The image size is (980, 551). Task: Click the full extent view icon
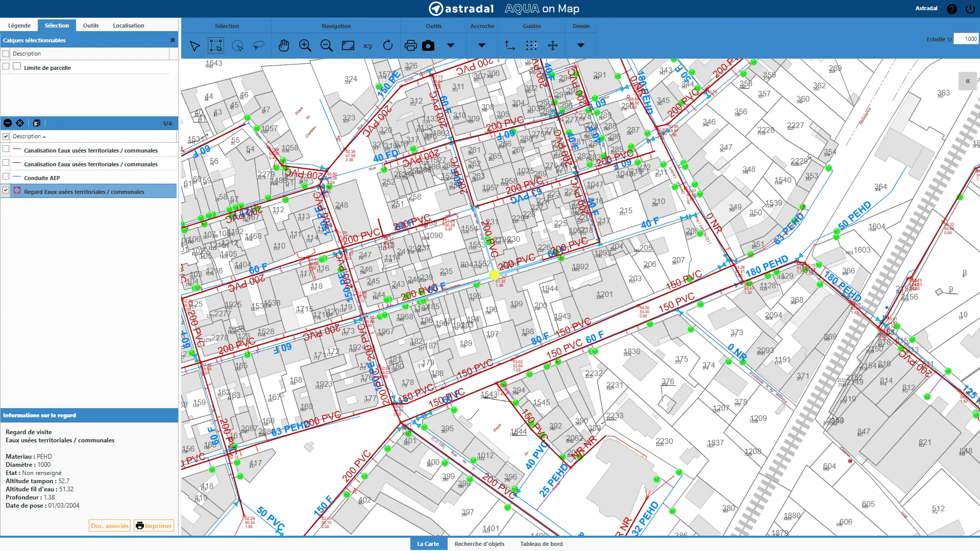point(348,46)
